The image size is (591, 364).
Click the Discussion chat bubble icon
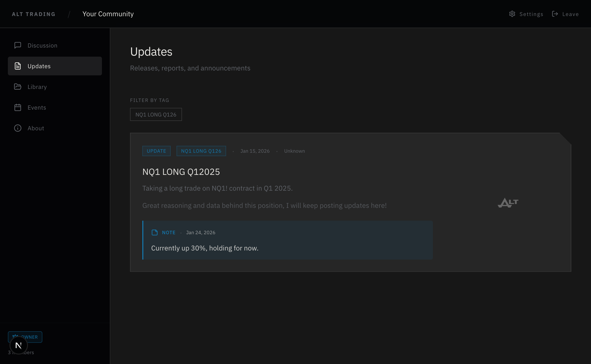(18, 45)
